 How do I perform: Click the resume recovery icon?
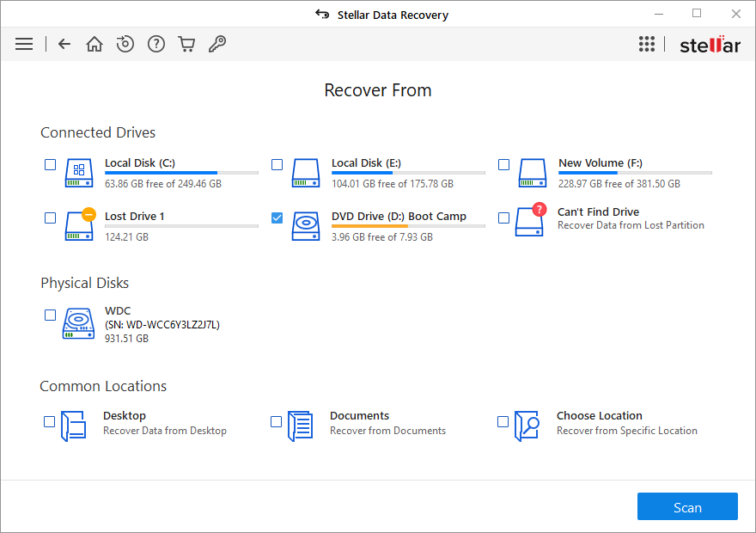tap(125, 44)
